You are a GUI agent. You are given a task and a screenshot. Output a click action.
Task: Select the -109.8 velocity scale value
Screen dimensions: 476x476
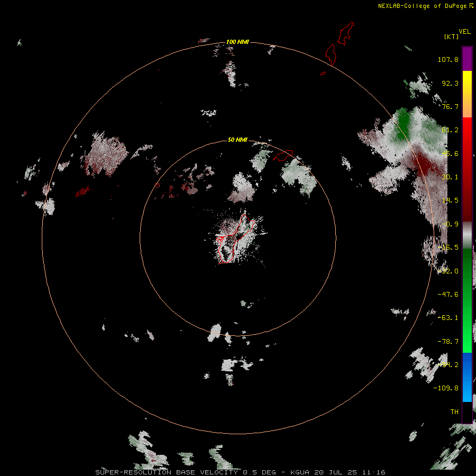[446, 388]
